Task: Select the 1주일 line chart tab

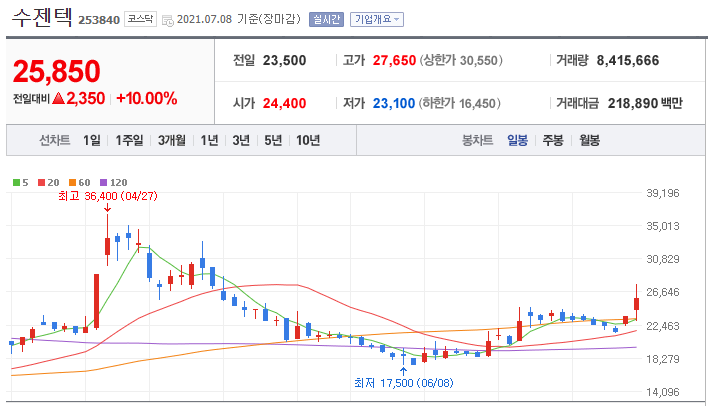Action: 129,140
